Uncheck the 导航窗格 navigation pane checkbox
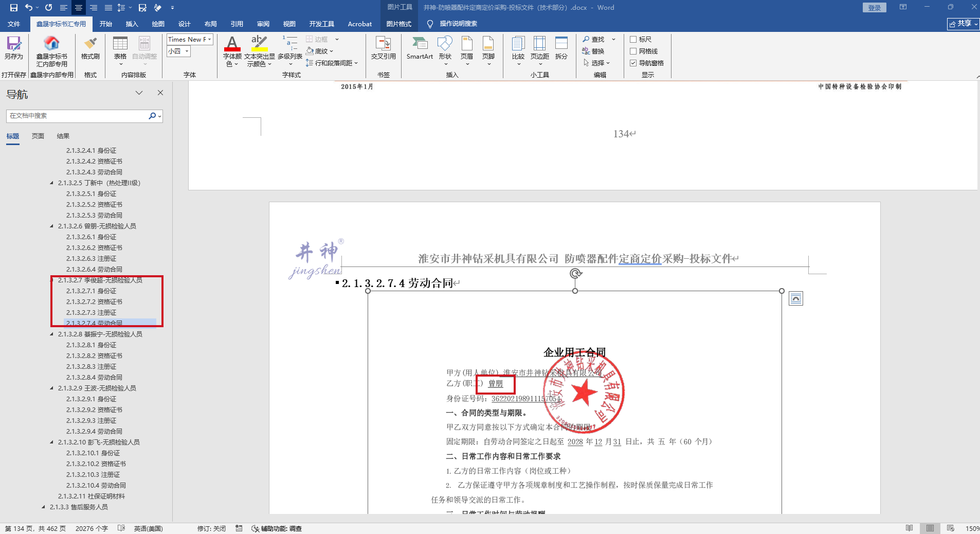This screenshot has height=534, width=980. [x=633, y=63]
